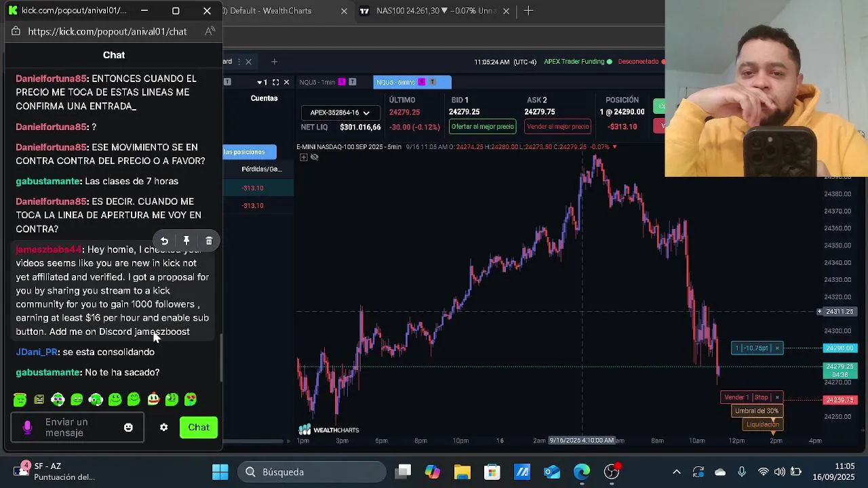Add a new WealthCharts workspace tab with the plus

[x=274, y=62]
